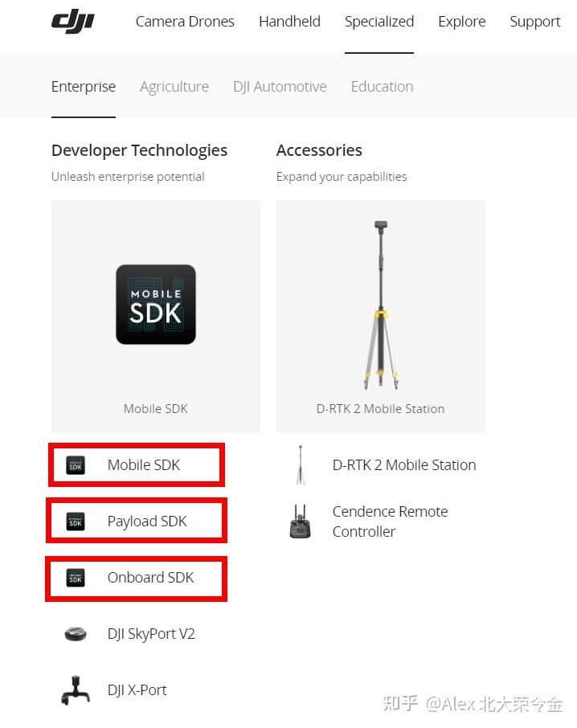Image resolution: width=577 pixels, height=728 pixels.
Task: Click the Payload SDK small icon
Action: point(76,521)
